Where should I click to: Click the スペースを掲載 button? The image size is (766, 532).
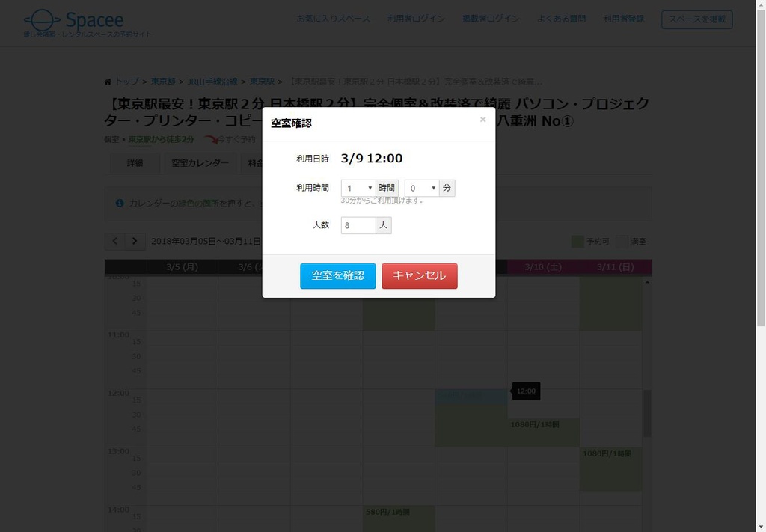(696, 19)
